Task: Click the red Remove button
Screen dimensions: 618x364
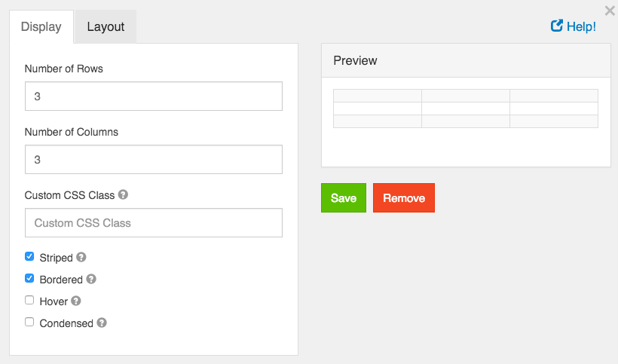Action: pos(404,197)
